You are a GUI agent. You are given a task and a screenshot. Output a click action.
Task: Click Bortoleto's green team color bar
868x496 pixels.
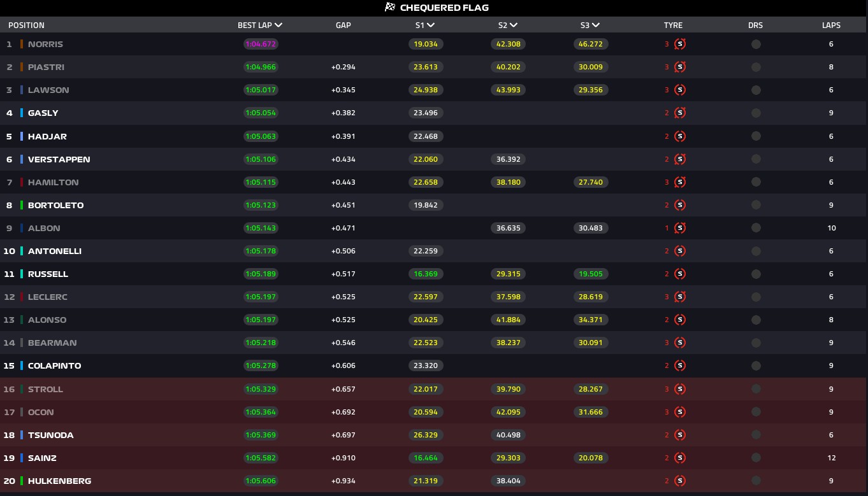[22, 205]
